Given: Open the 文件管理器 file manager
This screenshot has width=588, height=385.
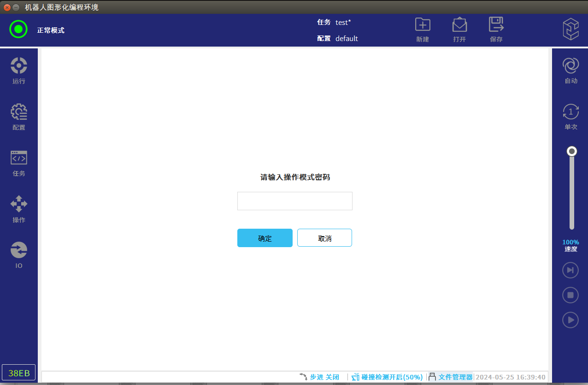Looking at the screenshot, I should pyautogui.click(x=451, y=377).
